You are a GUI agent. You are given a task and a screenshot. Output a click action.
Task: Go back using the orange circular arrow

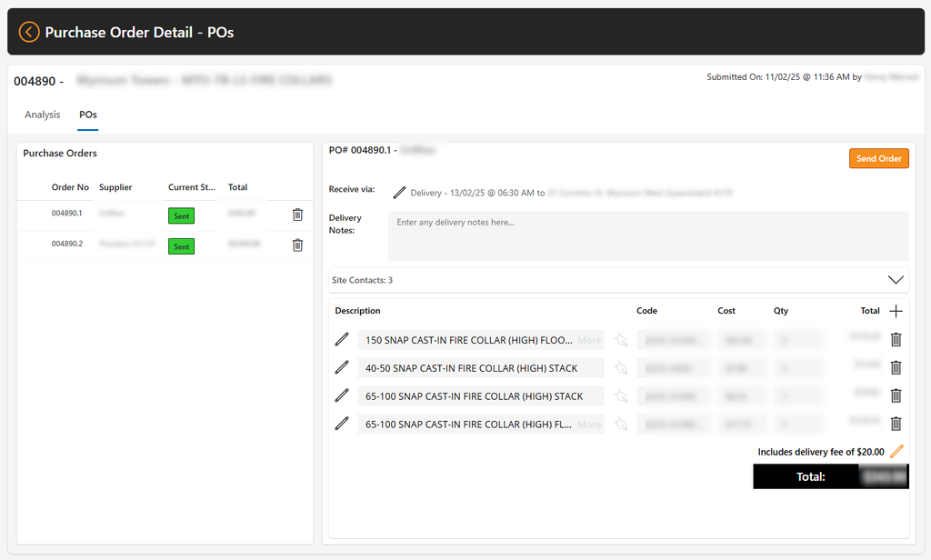tap(28, 32)
